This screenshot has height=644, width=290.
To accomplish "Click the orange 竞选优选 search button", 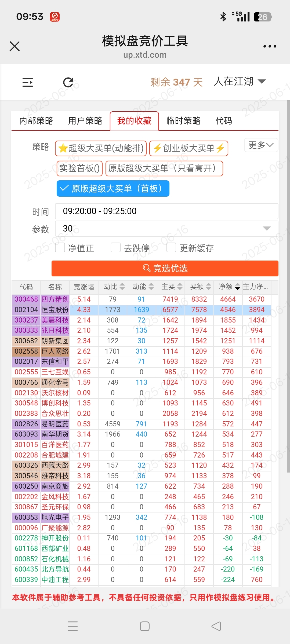I will point(165,268).
